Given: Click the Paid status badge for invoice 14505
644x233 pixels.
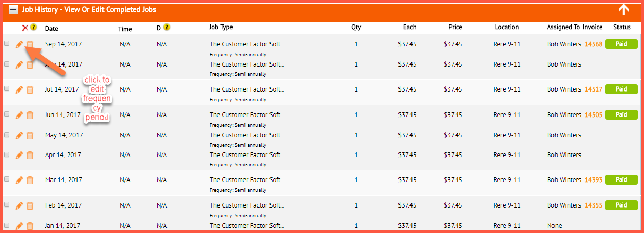Looking at the screenshot, I should [621, 114].
